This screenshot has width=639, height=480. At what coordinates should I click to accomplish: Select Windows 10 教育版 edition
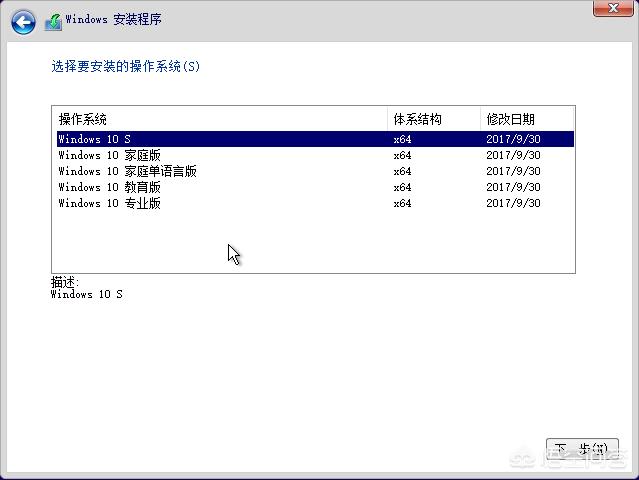point(315,187)
